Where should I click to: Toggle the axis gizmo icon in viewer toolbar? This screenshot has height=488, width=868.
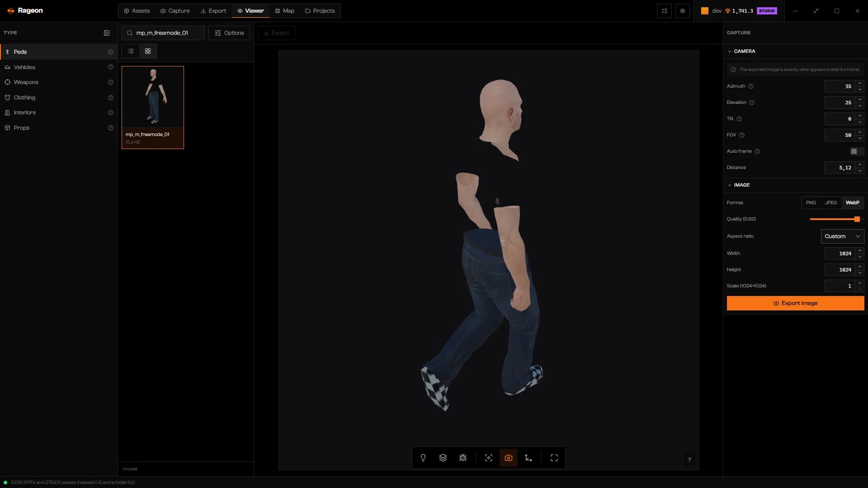(x=528, y=458)
